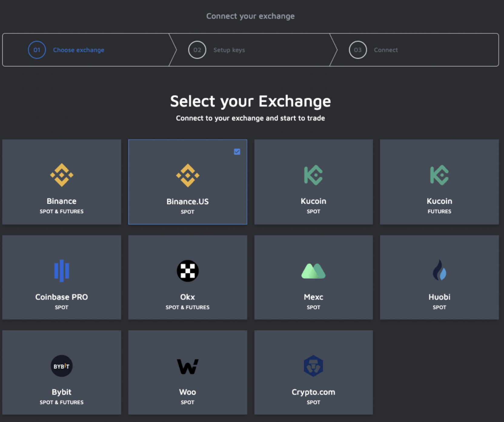The width and height of the screenshot is (504, 422).
Task: Click the Woo 'W' logo icon
Action: coord(187,366)
